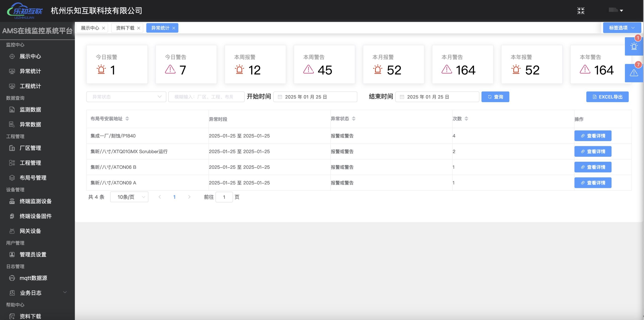
Task: Click the 今日警告 warning triangle icon
Action: pos(170,69)
